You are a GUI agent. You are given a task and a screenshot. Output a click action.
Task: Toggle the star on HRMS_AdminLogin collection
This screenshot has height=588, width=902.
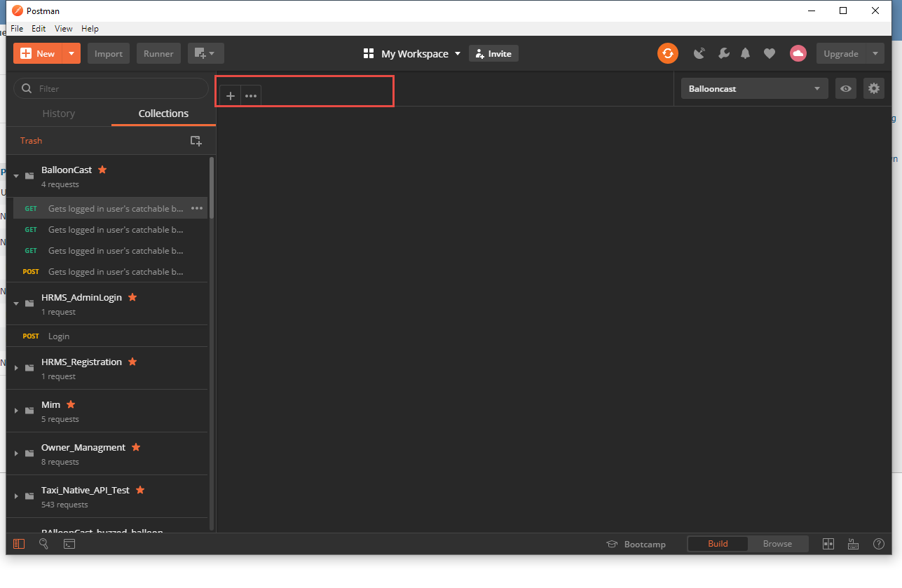tap(132, 297)
